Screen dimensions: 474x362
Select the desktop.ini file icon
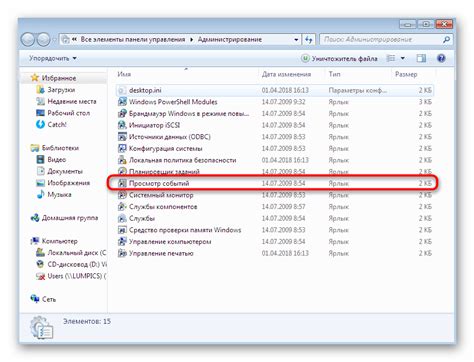122,90
